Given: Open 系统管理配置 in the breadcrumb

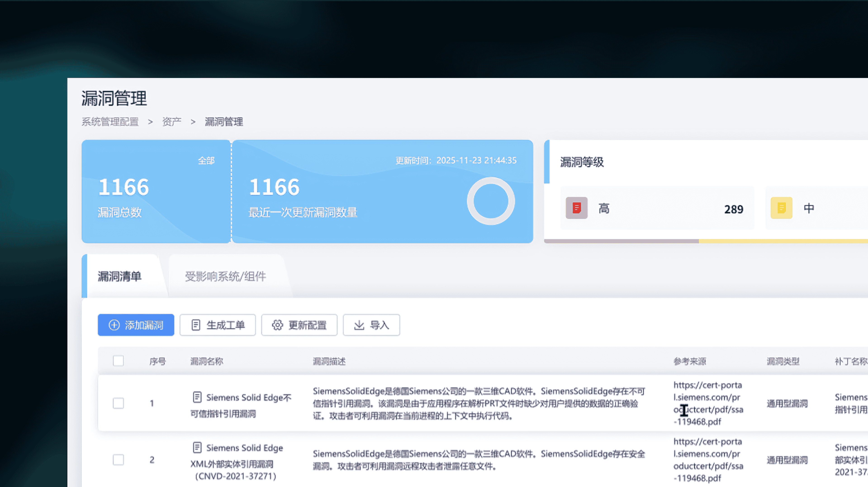Looking at the screenshot, I should [x=110, y=122].
